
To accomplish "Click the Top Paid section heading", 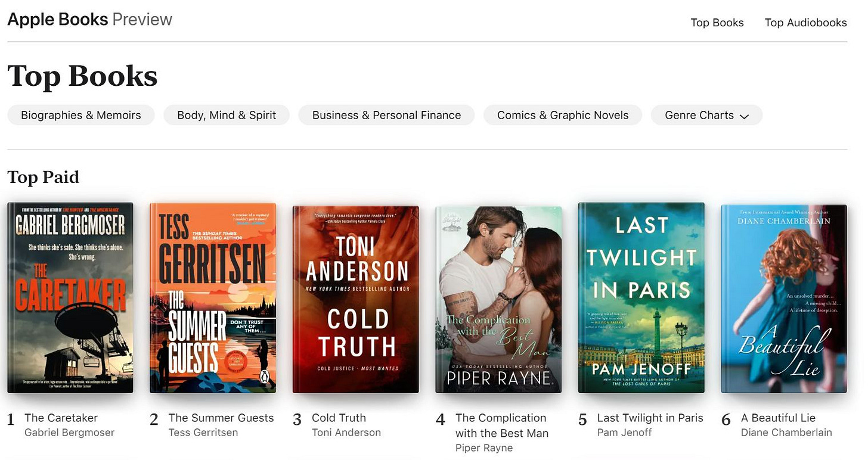I will pyautogui.click(x=43, y=177).
